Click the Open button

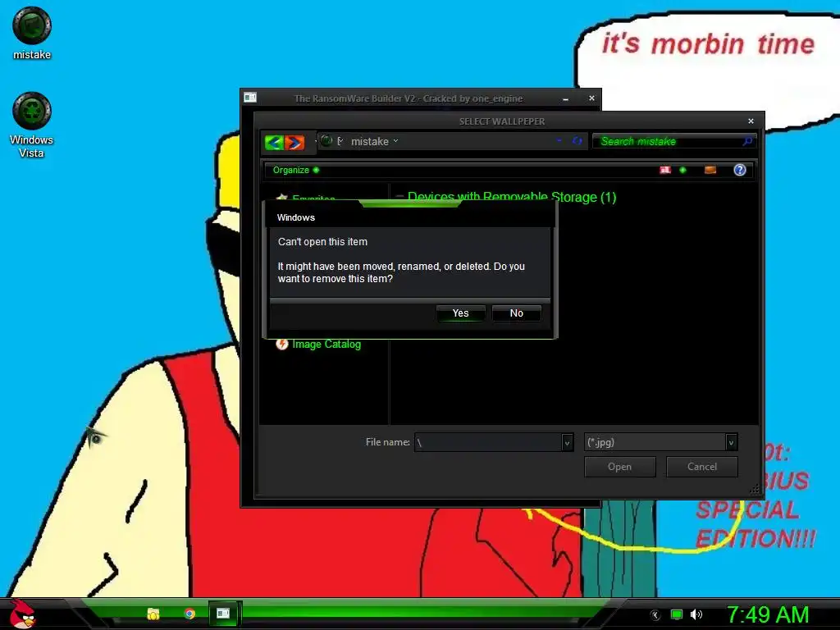620,467
